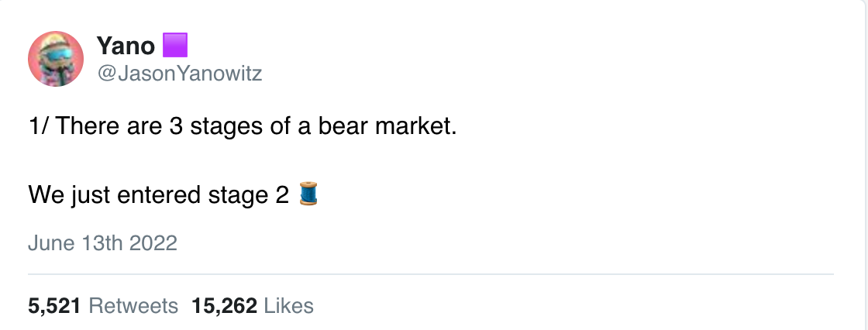Viewport: 868px width, 330px height.
Task: Open the Yano display name
Action: (126, 45)
